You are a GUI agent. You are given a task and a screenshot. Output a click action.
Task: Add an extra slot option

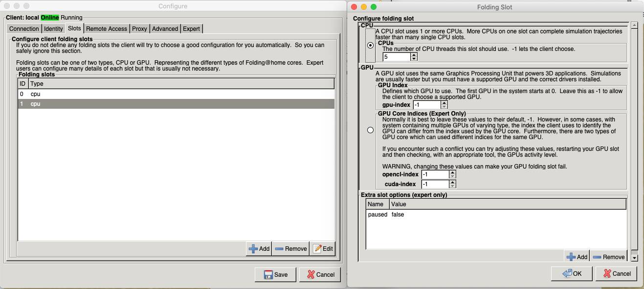(x=577, y=257)
